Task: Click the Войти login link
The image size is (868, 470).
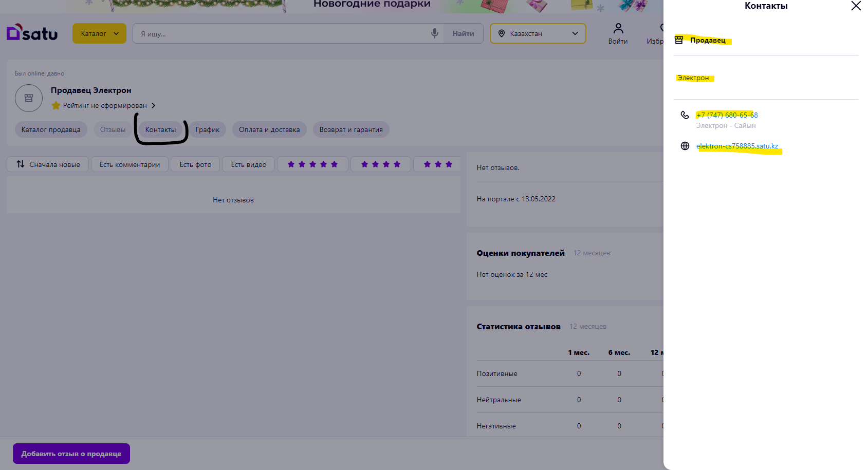Action: (x=618, y=41)
